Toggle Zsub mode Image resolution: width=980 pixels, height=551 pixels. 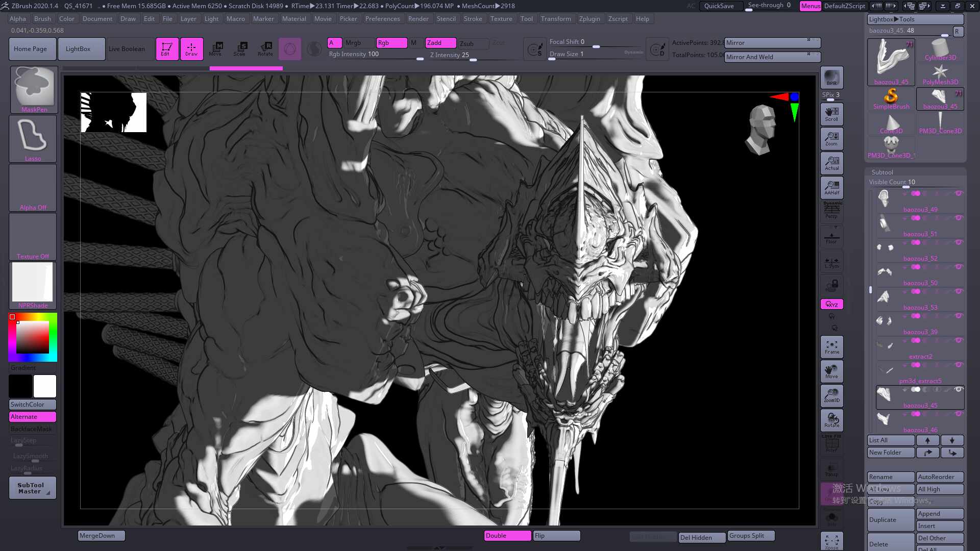click(x=473, y=43)
